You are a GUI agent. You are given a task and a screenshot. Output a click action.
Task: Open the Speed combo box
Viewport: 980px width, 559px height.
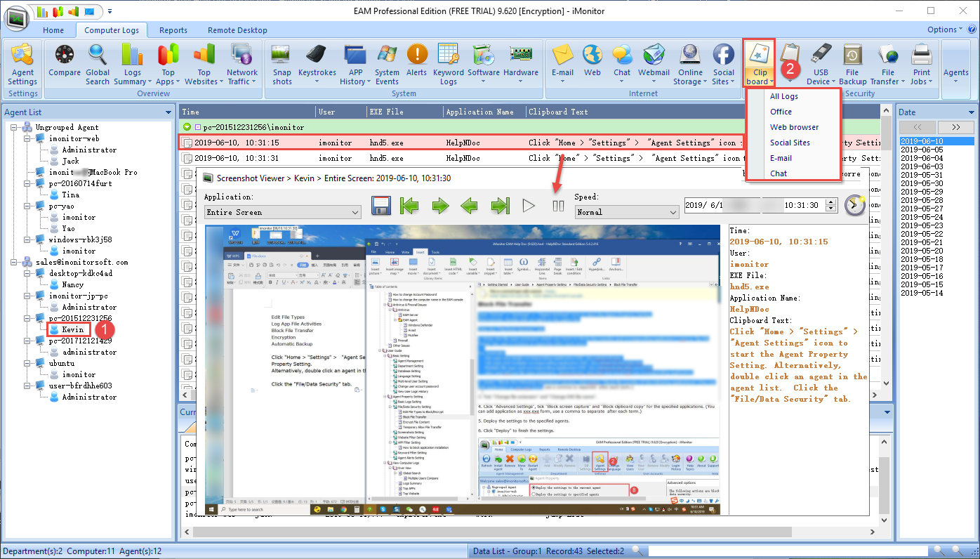click(626, 211)
